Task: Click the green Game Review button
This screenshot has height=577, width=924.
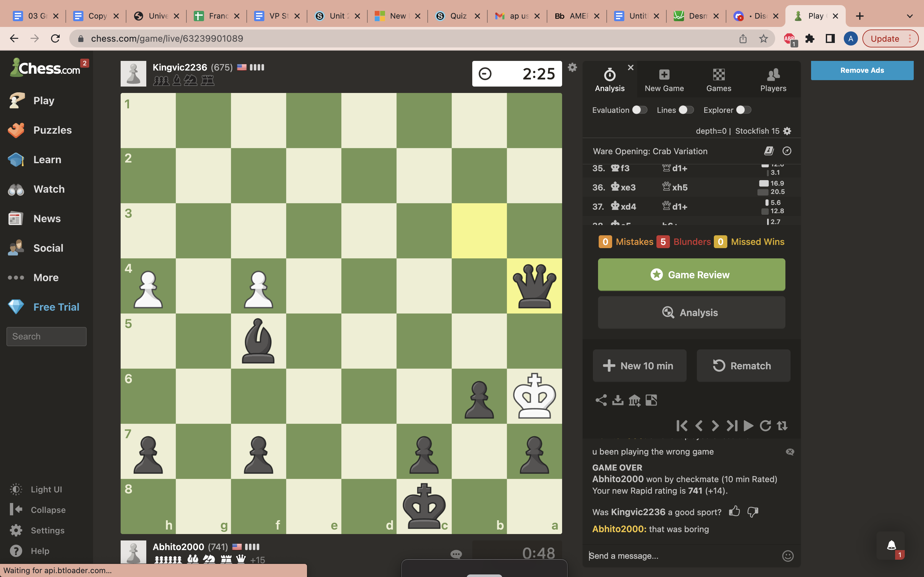Action: click(691, 274)
